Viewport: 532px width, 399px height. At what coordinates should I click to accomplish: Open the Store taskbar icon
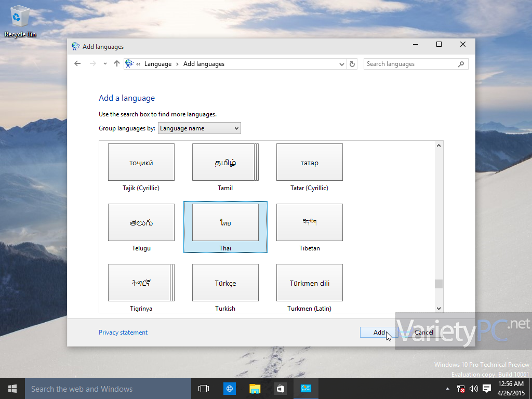(x=280, y=389)
